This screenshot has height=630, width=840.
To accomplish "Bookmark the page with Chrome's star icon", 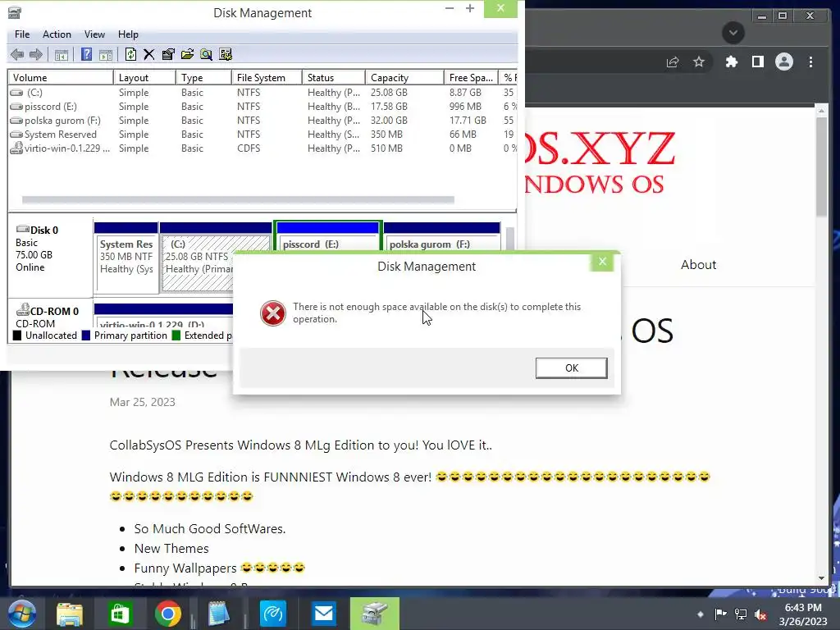I will coord(699,62).
